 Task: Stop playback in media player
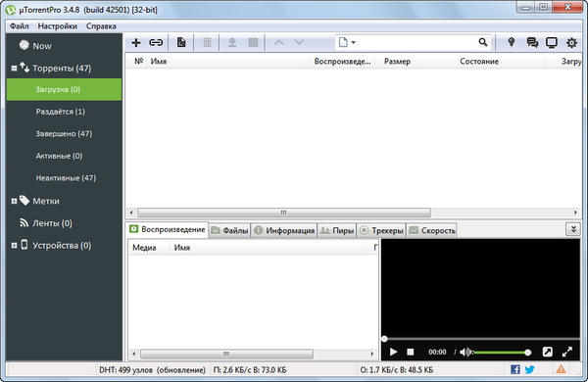[x=411, y=352]
